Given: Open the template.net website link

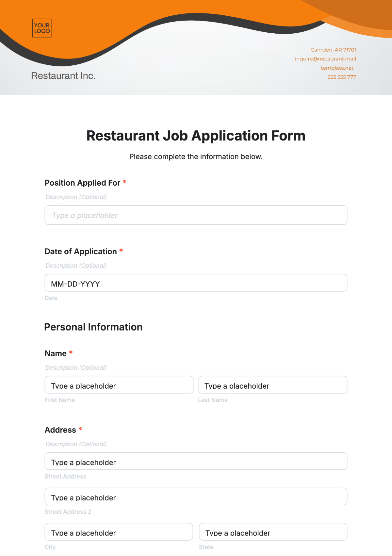Looking at the screenshot, I should coord(337,68).
